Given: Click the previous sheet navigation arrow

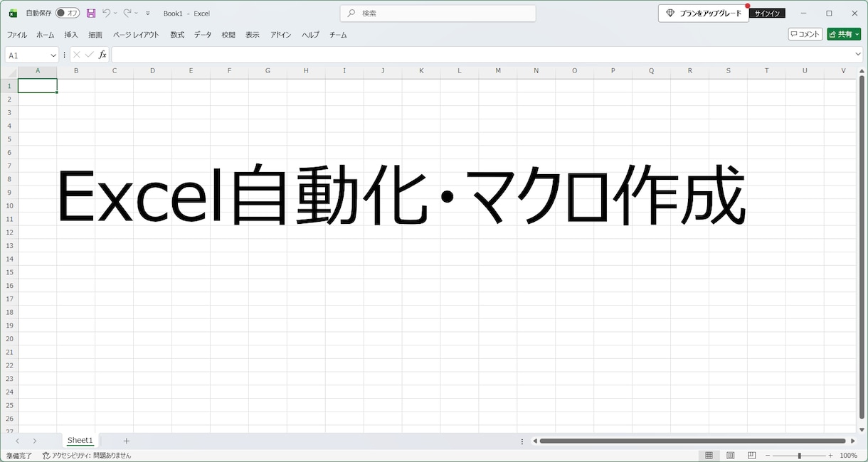Looking at the screenshot, I should (18, 441).
